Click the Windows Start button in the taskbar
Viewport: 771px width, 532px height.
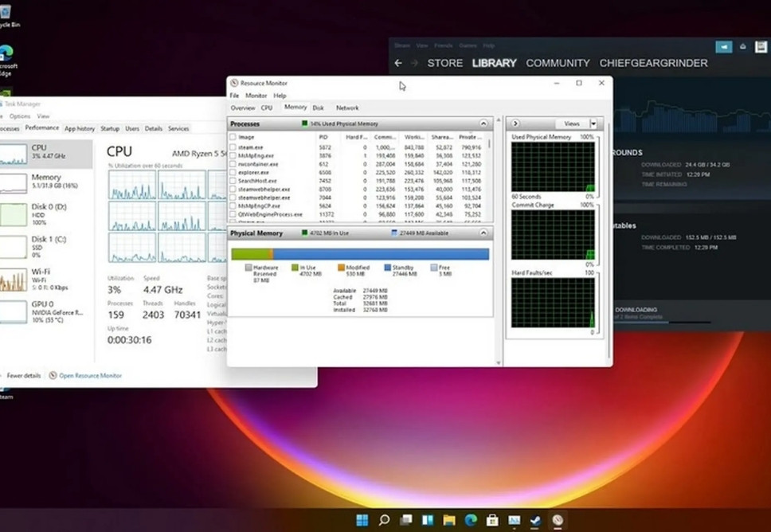pyautogui.click(x=362, y=521)
